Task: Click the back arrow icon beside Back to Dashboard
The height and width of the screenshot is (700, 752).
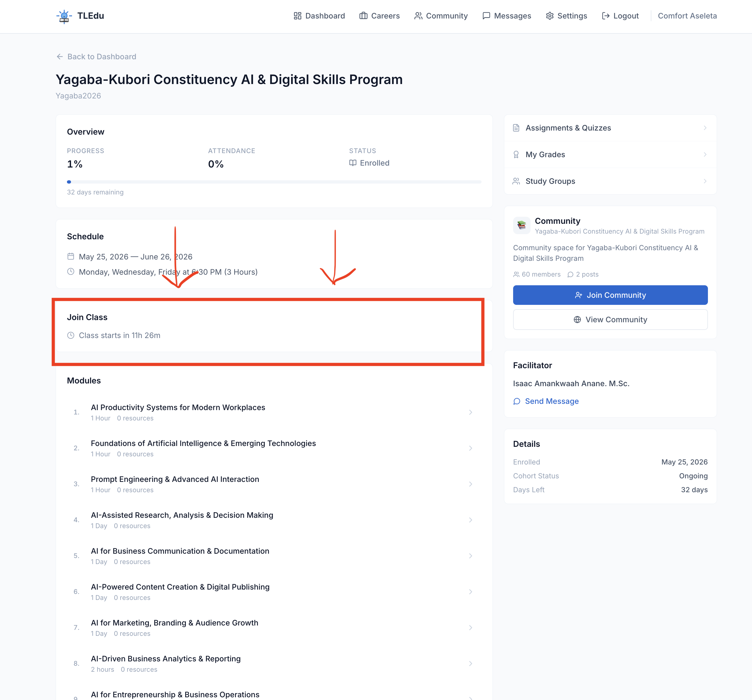Action: click(59, 57)
